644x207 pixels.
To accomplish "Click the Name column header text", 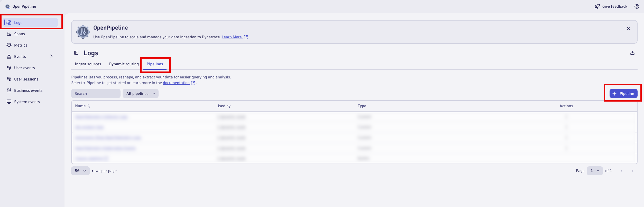I will (80, 106).
